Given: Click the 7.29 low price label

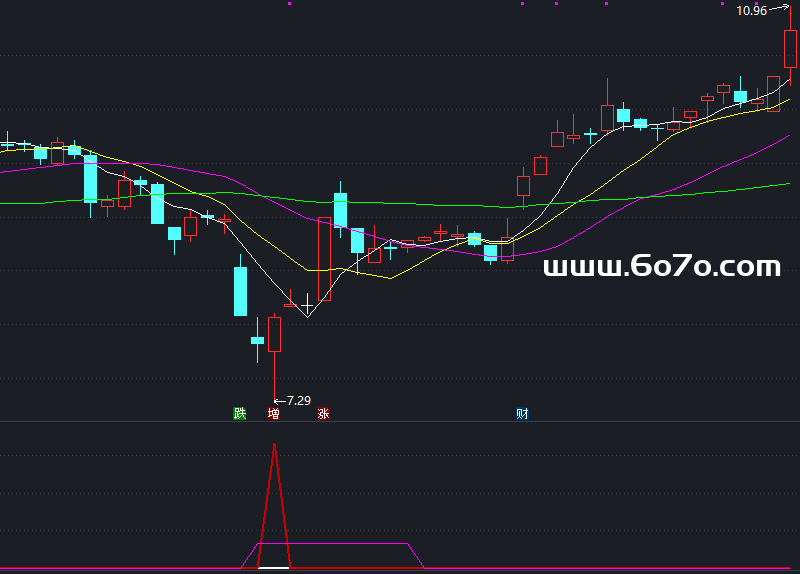Looking at the screenshot, I should [298, 401].
